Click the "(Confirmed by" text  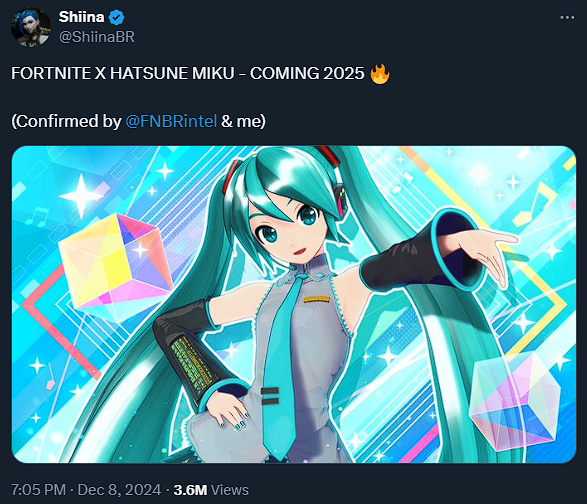(66, 121)
